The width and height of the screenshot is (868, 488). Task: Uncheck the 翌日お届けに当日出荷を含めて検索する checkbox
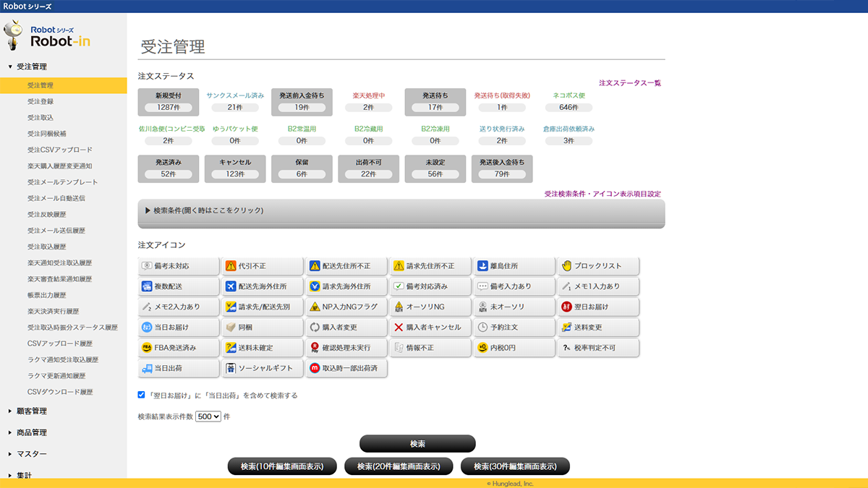click(x=141, y=395)
